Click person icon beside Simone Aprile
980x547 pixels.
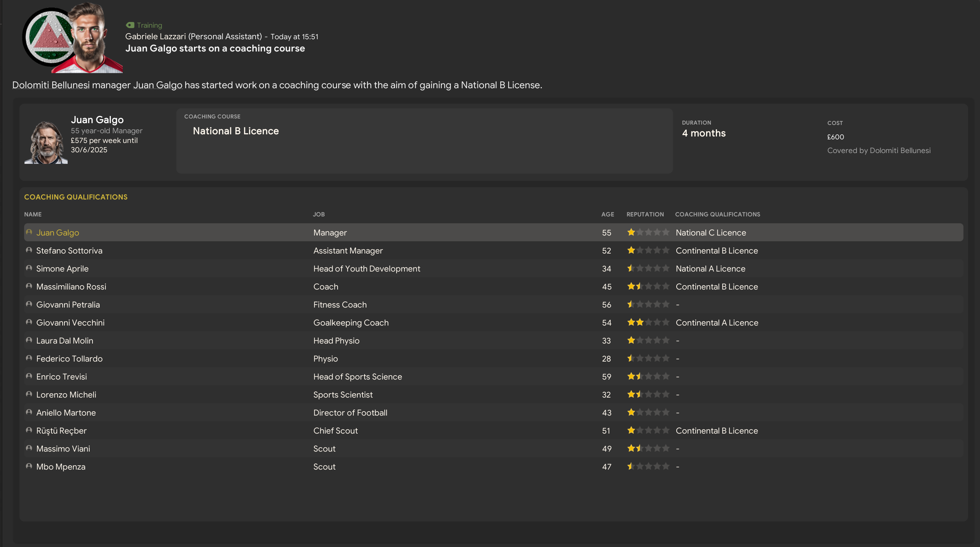click(29, 268)
